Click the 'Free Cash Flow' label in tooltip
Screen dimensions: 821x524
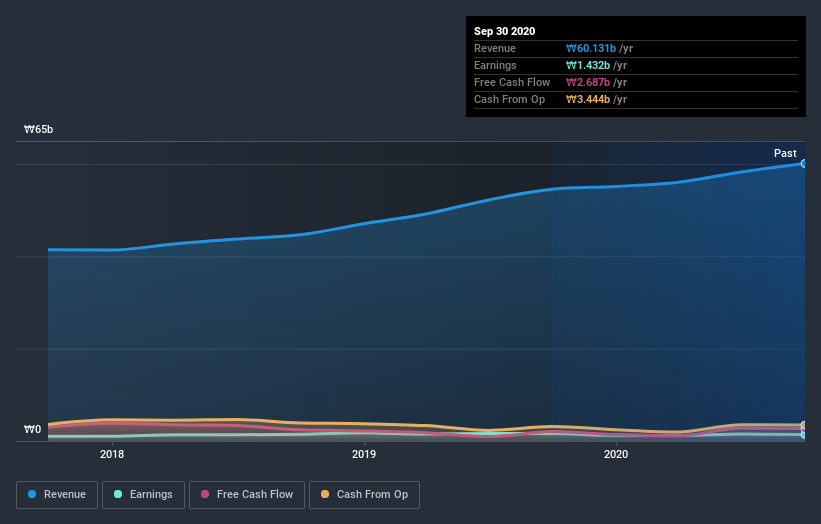click(x=512, y=82)
